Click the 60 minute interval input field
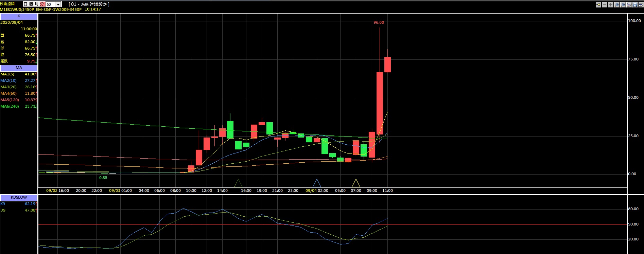This screenshot has width=644, height=254. (x=51, y=4)
